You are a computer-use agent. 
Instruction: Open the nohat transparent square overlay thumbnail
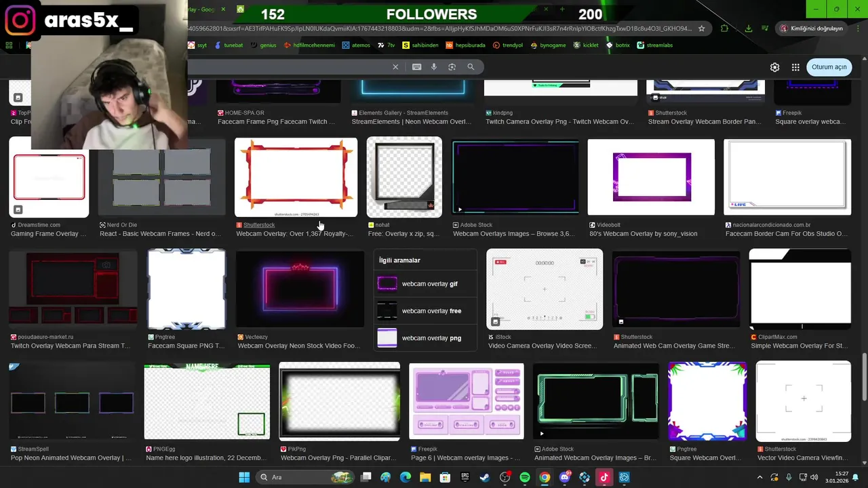404,177
